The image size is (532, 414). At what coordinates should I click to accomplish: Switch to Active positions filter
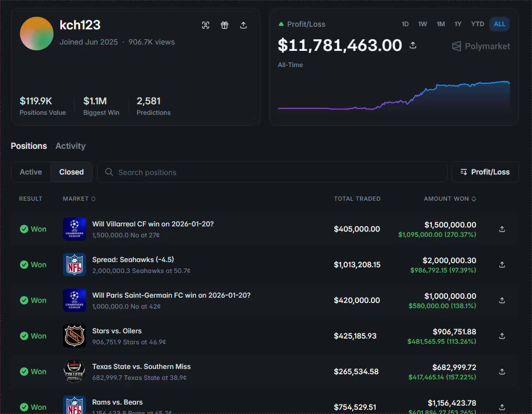coord(31,172)
